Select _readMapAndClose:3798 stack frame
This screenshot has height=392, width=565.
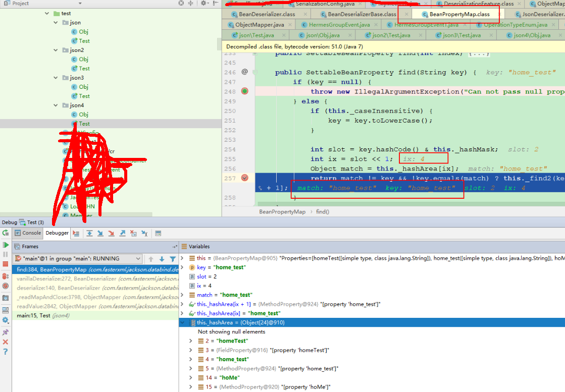point(95,297)
